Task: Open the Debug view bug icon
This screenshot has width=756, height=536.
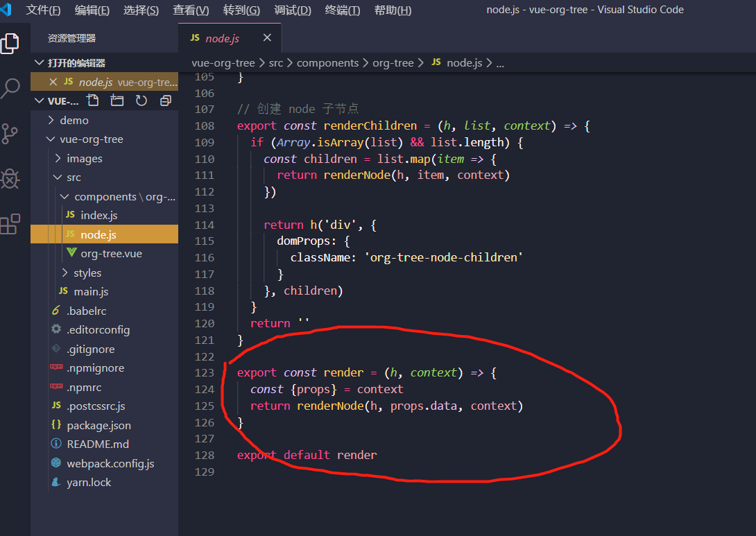Action: coord(10,179)
